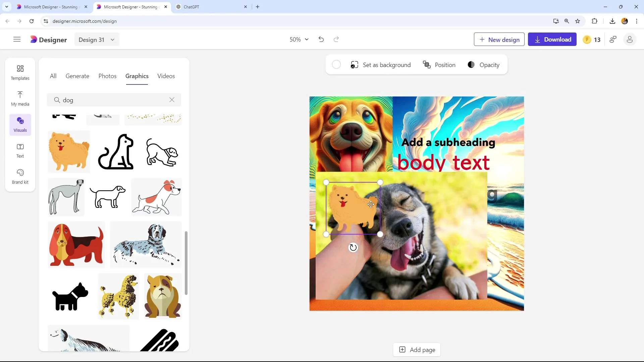Open the Design 31 name dropdown
644x362 pixels.
coord(97,40)
